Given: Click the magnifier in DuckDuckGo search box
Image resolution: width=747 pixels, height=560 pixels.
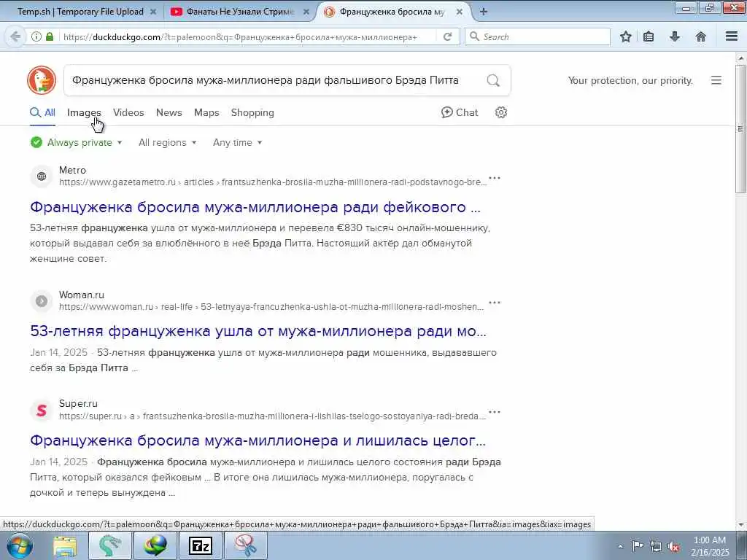Looking at the screenshot, I should (x=493, y=80).
